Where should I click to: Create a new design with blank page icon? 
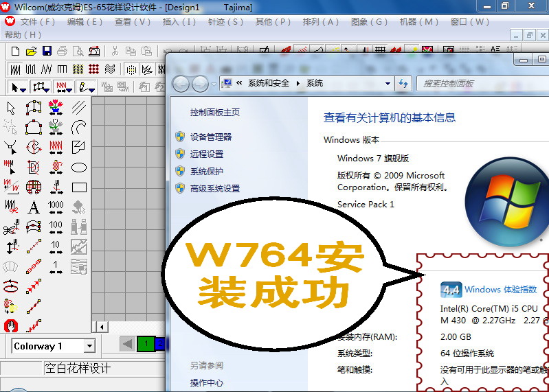click(15, 51)
